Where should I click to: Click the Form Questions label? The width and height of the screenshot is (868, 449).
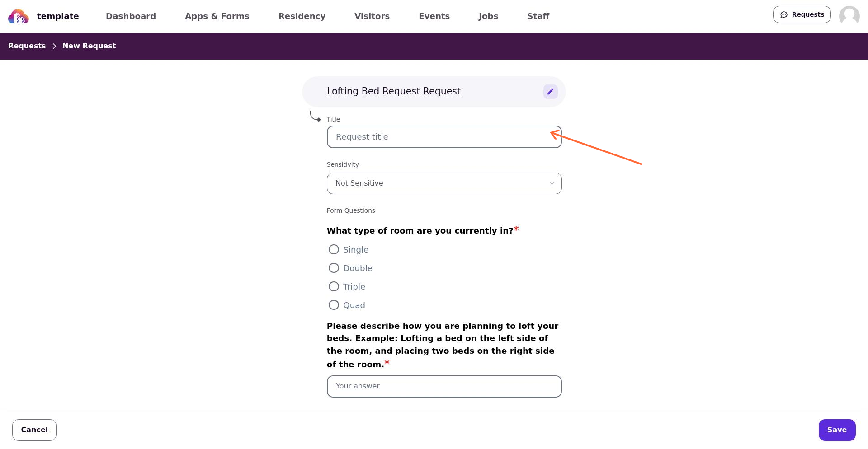tap(351, 210)
